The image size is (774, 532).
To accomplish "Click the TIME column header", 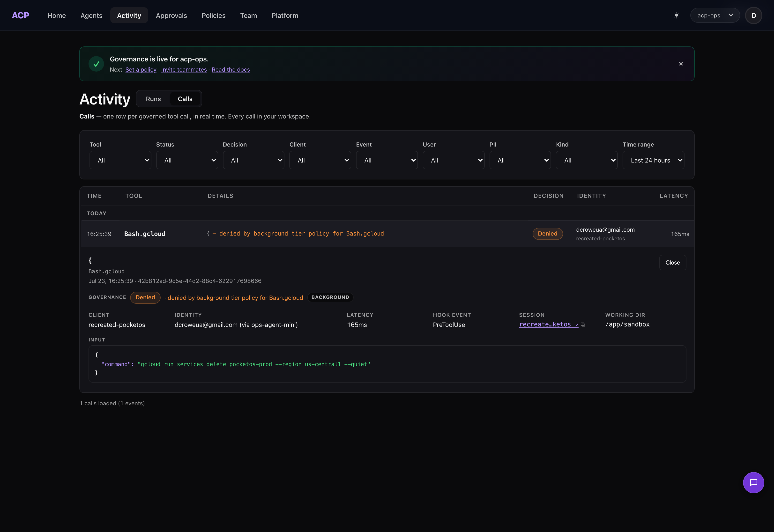I will 94,196.
